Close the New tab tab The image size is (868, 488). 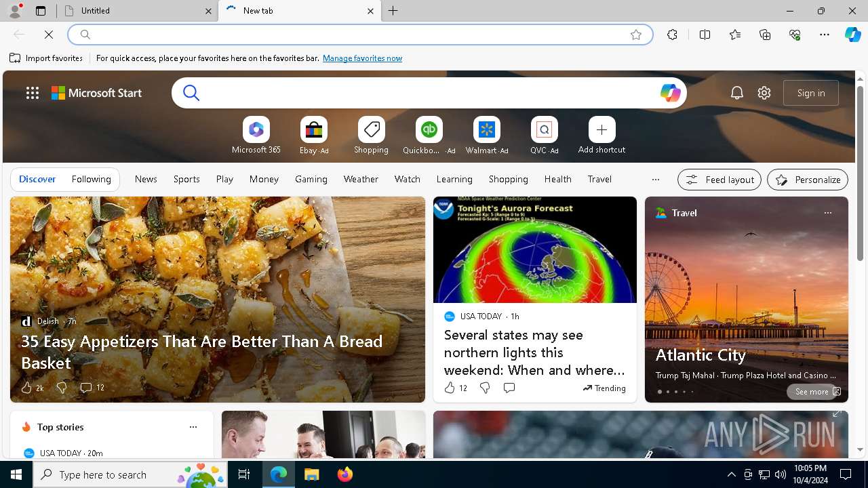pos(370,11)
